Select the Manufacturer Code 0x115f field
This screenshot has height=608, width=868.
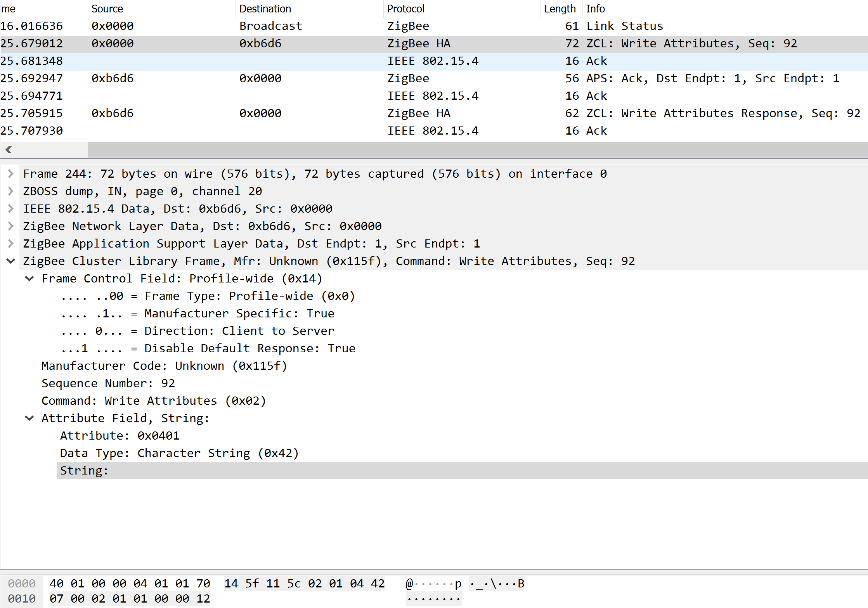pyautogui.click(x=164, y=366)
